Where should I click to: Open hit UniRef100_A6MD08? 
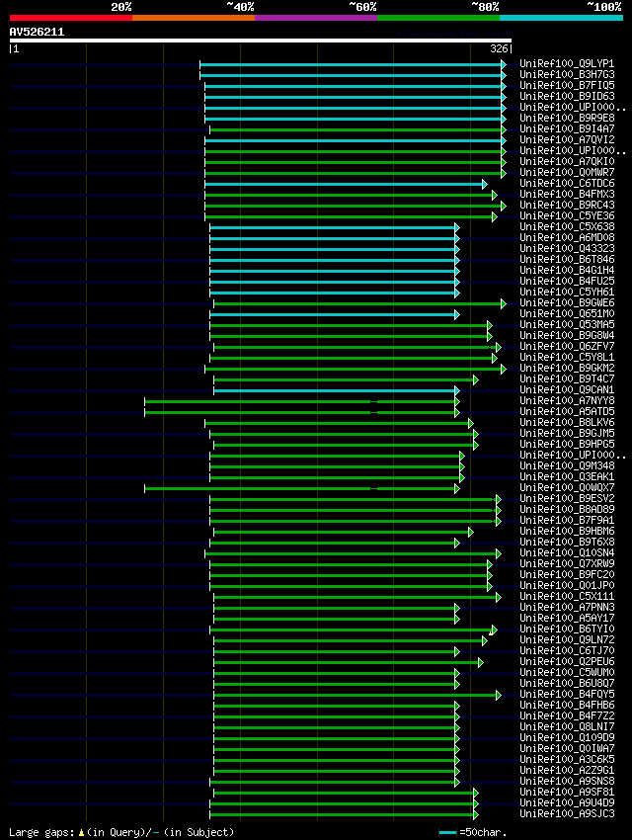(x=567, y=237)
